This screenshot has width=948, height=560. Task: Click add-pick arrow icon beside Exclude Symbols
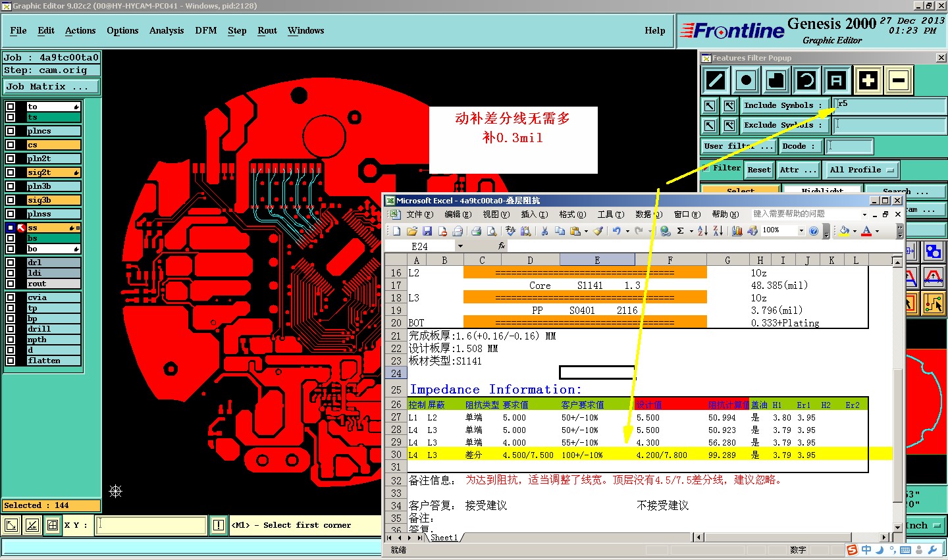(x=729, y=125)
